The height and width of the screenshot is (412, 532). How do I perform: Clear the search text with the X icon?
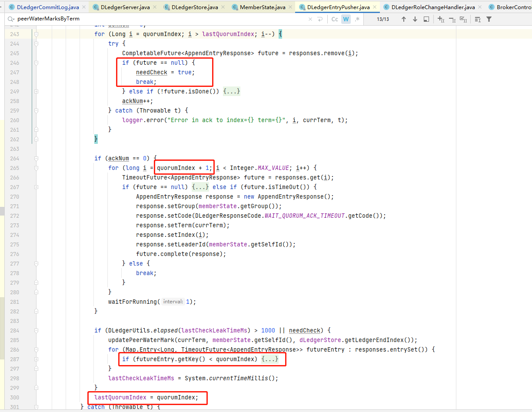tap(310, 19)
